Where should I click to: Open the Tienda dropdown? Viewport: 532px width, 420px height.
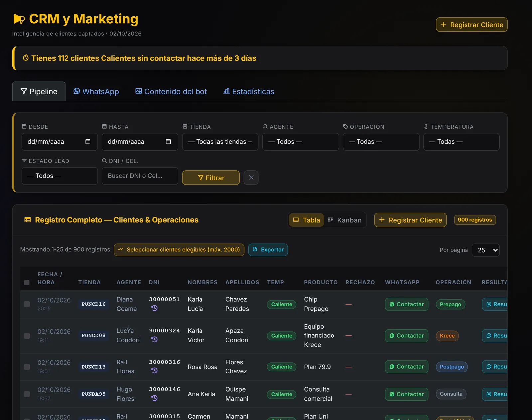click(220, 142)
